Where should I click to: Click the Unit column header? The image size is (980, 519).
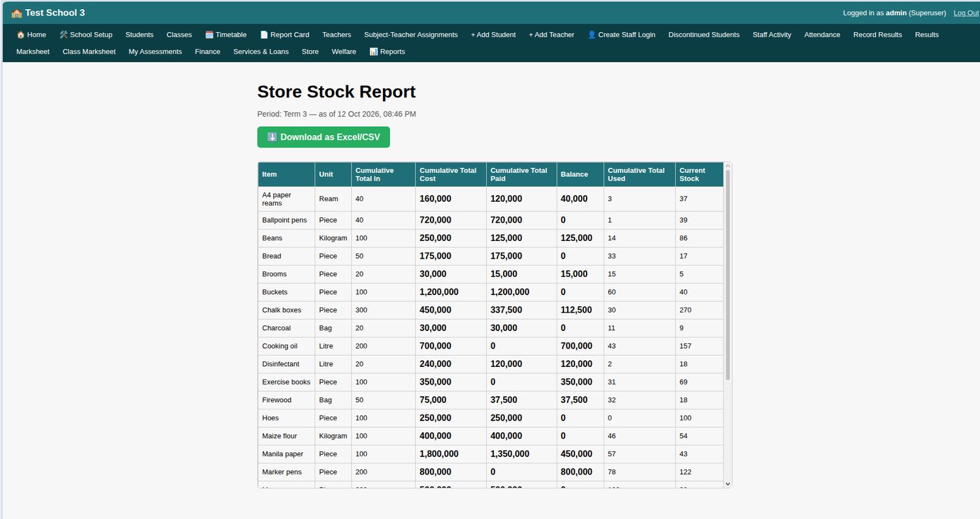333,174
